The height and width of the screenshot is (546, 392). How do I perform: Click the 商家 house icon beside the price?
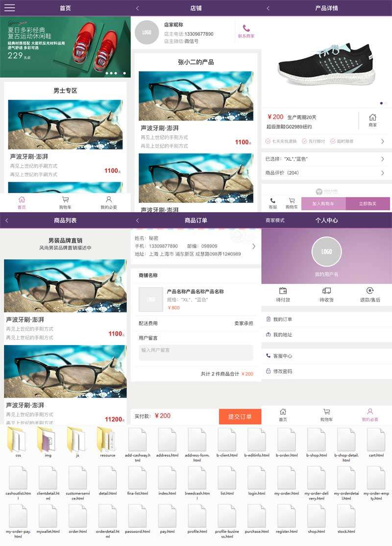pos(372,118)
